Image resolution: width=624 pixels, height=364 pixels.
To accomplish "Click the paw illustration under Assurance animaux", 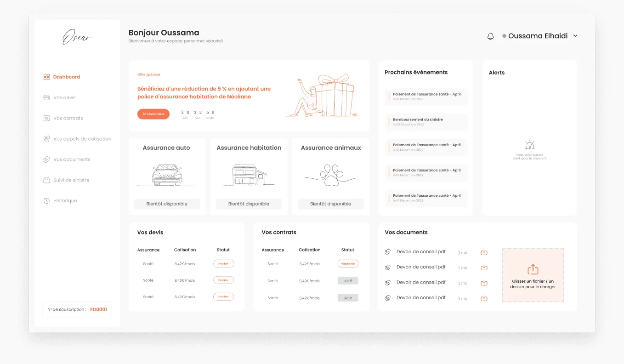I will tap(331, 175).
